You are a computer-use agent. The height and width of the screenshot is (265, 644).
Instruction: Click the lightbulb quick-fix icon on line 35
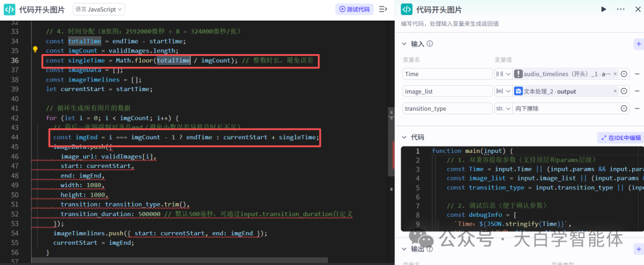click(x=35, y=50)
